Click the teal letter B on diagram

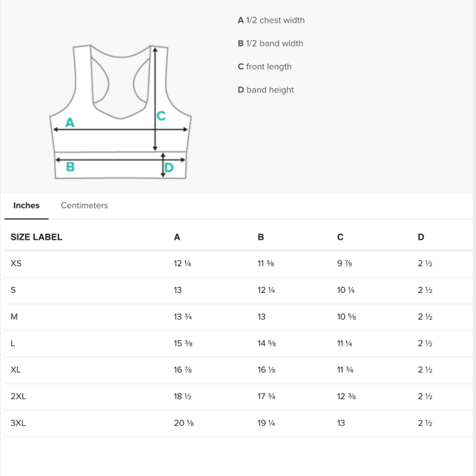pyautogui.click(x=70, y=166)
